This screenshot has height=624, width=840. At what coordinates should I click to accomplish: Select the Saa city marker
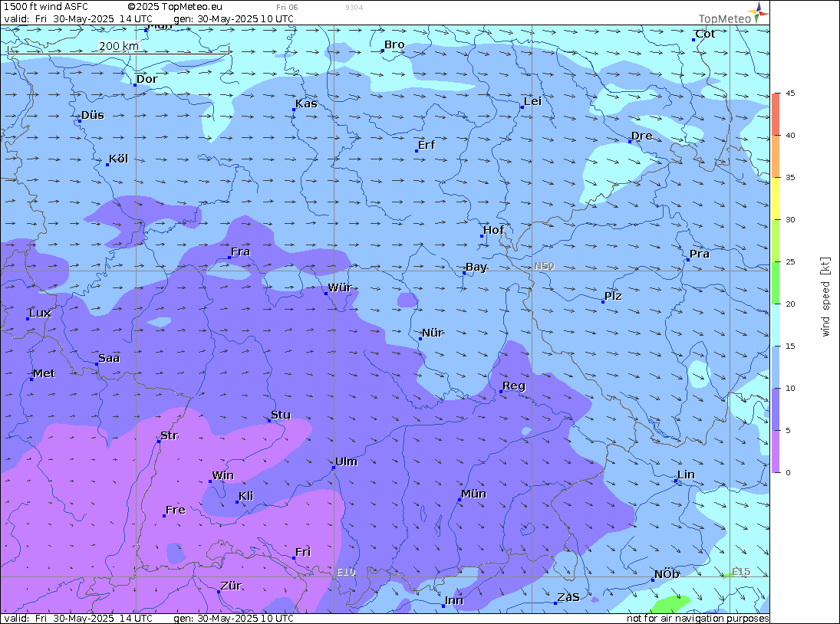pos(97,364)
